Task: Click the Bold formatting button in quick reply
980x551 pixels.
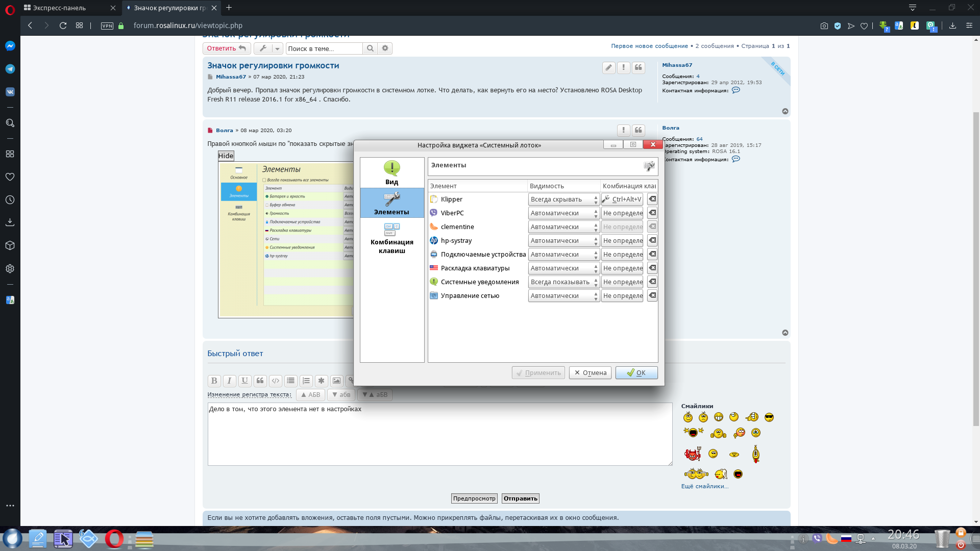Action: pyautogui.click(x=214, y=381)
